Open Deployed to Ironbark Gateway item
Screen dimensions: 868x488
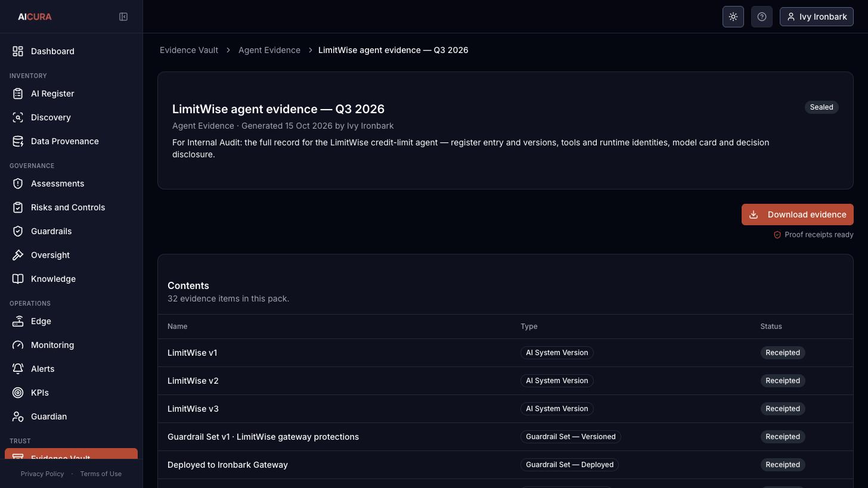click(228, 465)
